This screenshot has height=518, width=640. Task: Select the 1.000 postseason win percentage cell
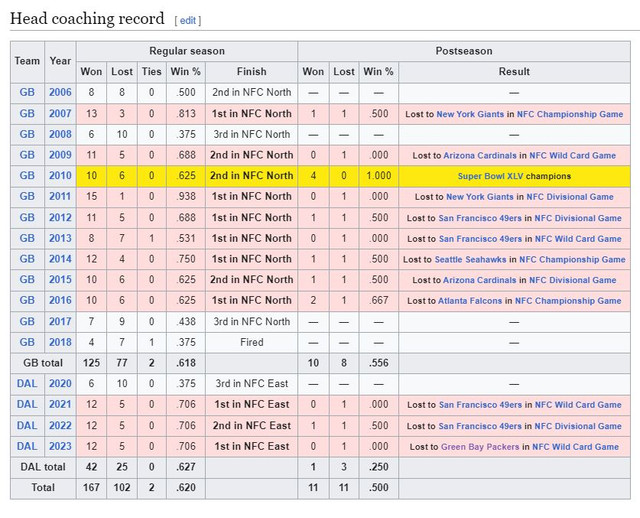[378, 176]
